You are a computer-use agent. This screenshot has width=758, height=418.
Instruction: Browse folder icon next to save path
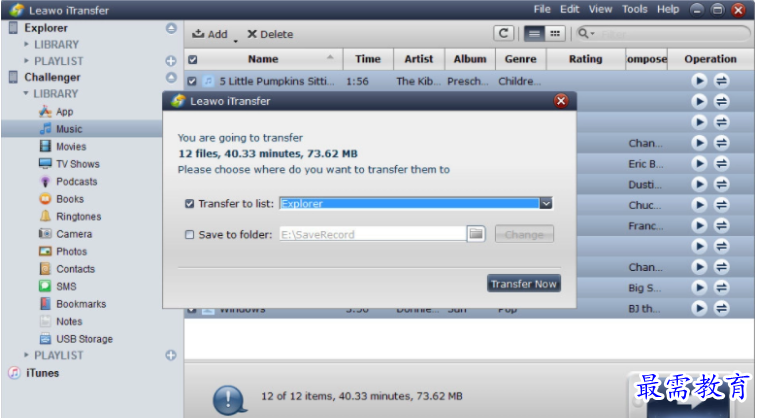tap(476, 234)
